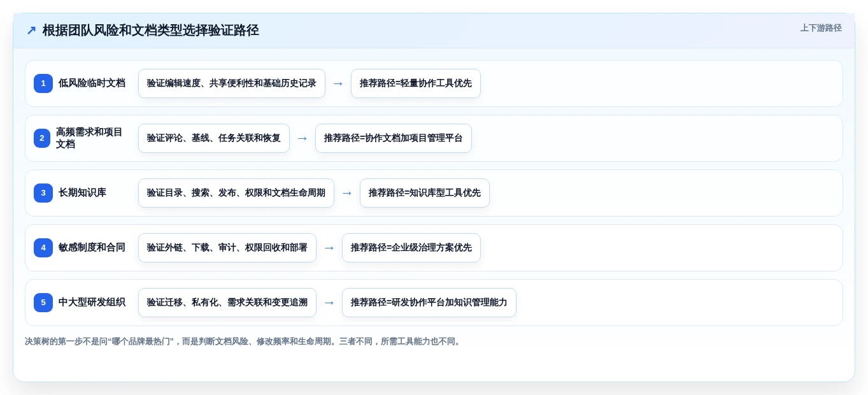Click the 推荐路径=企业级治理方案优先 box
This screenshot has height=395, width=868.
click(x=411, y=248)
